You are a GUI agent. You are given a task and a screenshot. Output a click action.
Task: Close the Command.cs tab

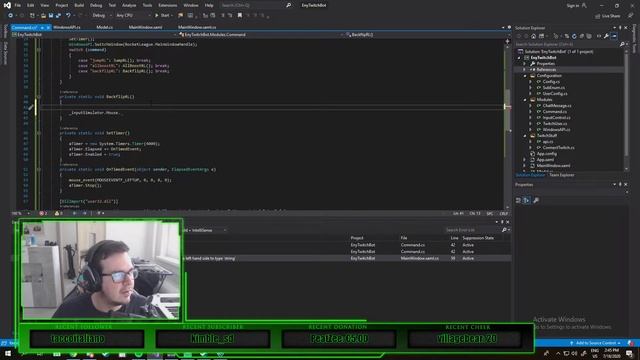click(x=48, y=27)
